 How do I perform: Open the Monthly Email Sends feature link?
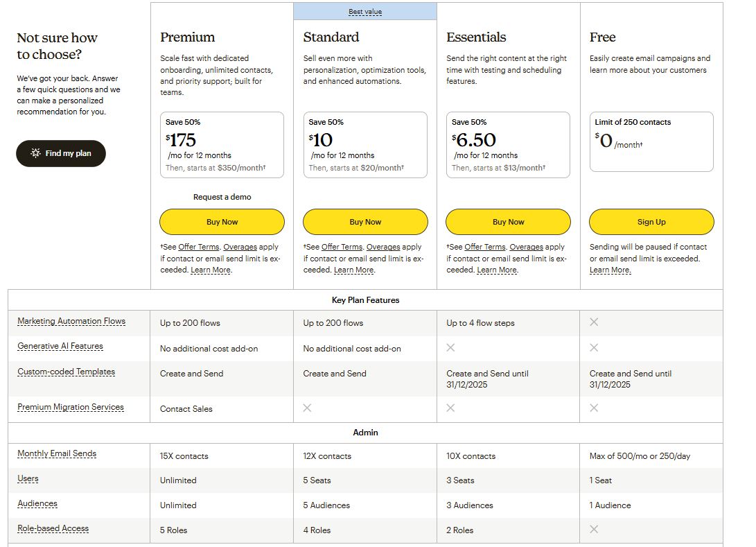56,453
